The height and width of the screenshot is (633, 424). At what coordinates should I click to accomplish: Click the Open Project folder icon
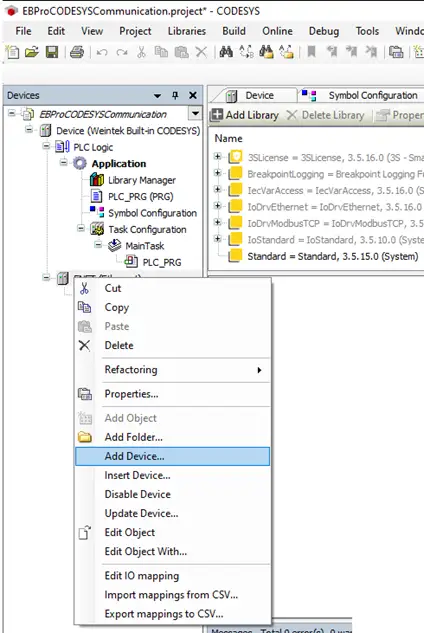pos(32,52)
